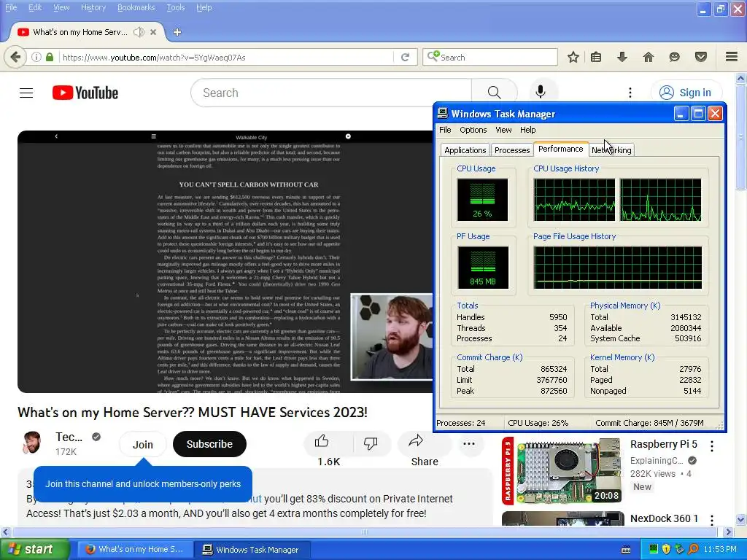Screen dimensions: 747x560
Task: Open Task Manager View menu
Action: point(503,130)
